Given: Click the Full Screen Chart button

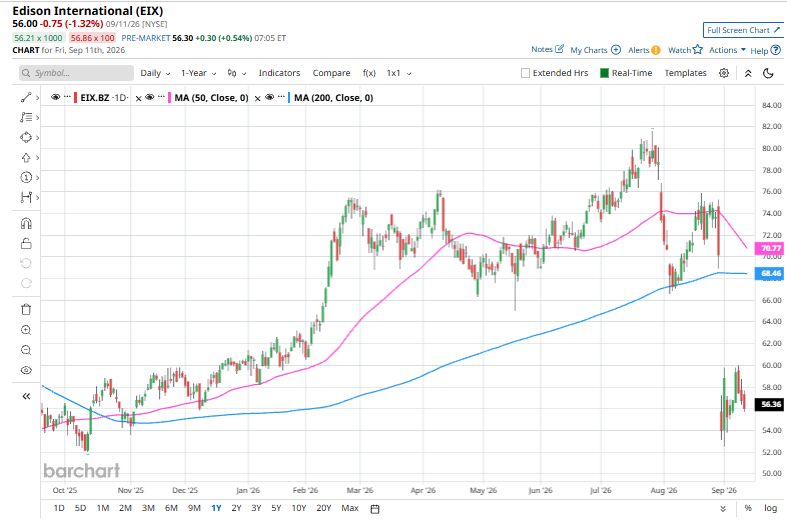Looking at the screenshot, I should tap(743, 30).
